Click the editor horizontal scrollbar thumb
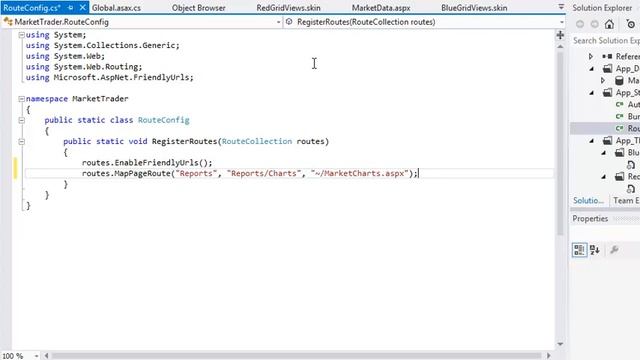Screen dimensions: 640x360 (x=297, y=356)
